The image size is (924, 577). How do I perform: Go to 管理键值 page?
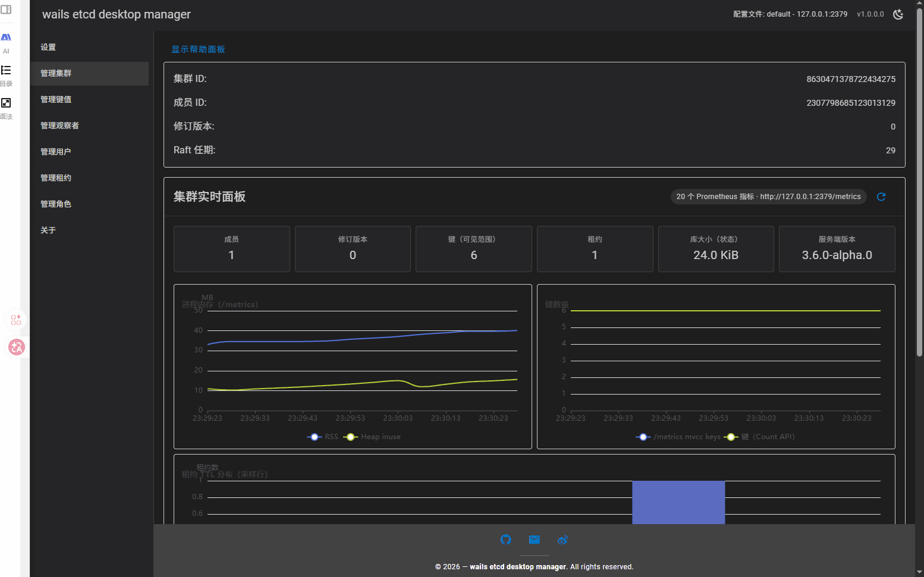pos(89,100)
